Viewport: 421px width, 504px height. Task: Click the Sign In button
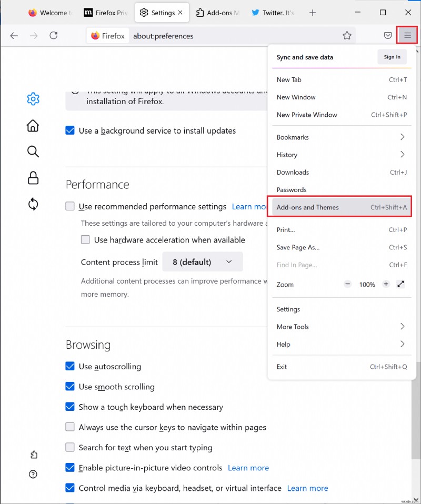click(392, 57)
